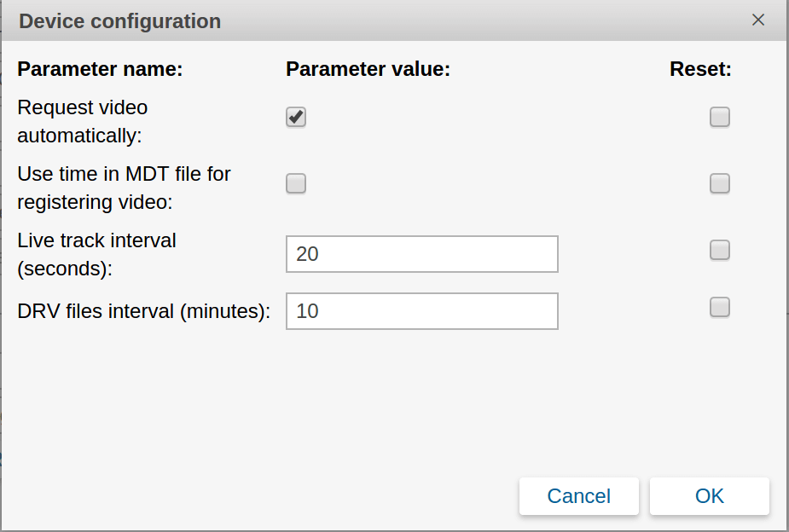Viewport: 789px width, 532px height.
Task: Click the Request video automatically label
Action: point(82,121)
